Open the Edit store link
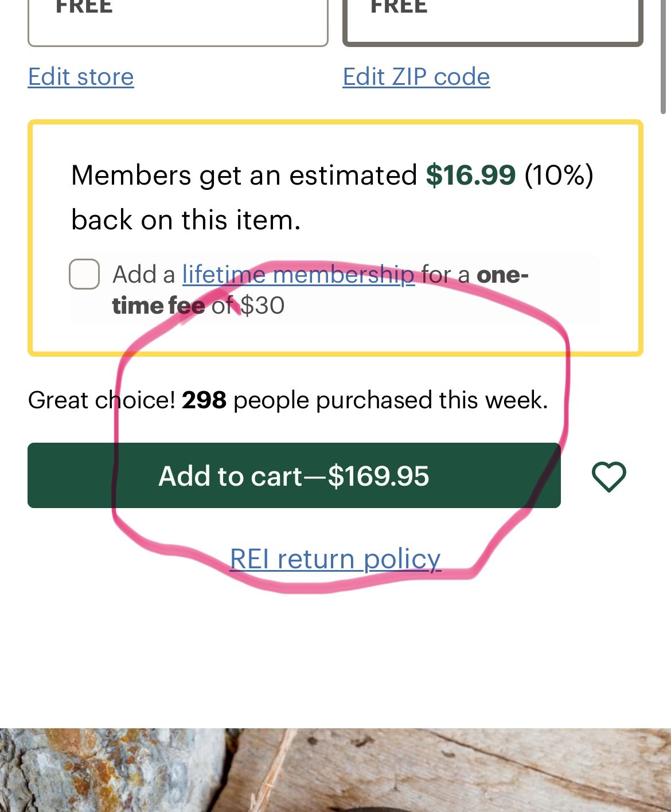 [81, 77]
